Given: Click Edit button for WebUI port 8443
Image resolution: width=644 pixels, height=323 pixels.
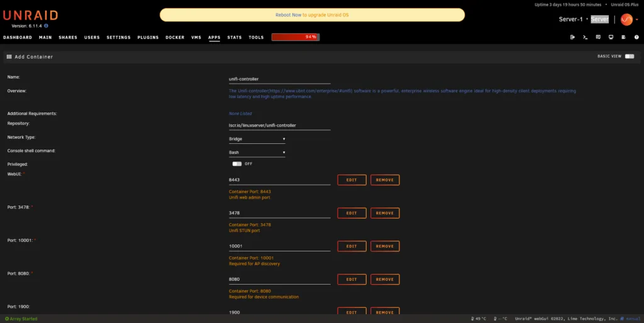Looking at the screenshot, I should click(x=352, y=180).
